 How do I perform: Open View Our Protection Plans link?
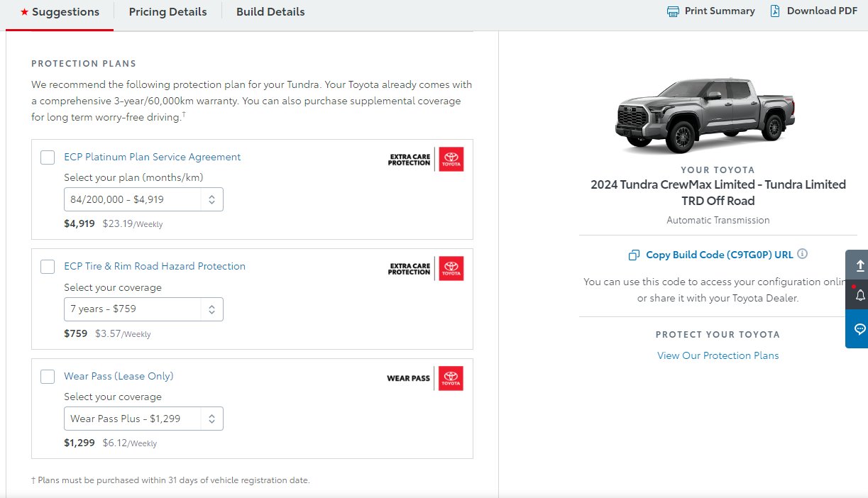[x=718, y=355]
